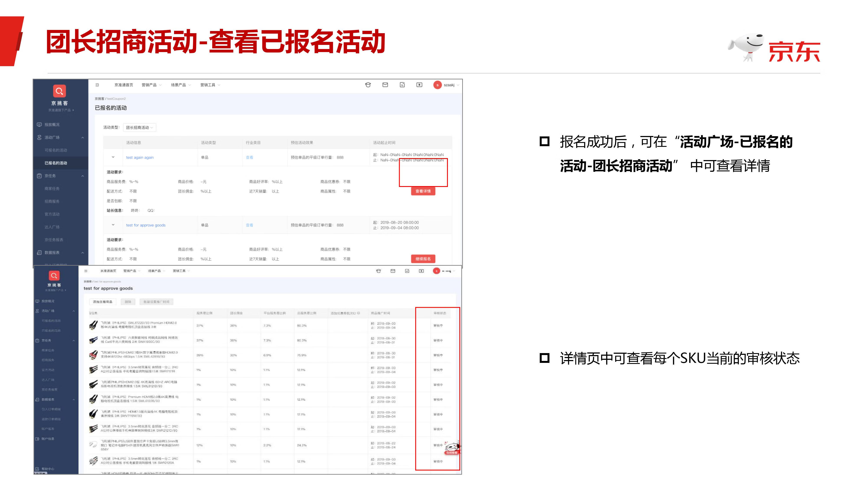Collapse 数据报表 group on test for approve goods page
The width and height of the screenshot is (868, 488).
coord(74,400)
